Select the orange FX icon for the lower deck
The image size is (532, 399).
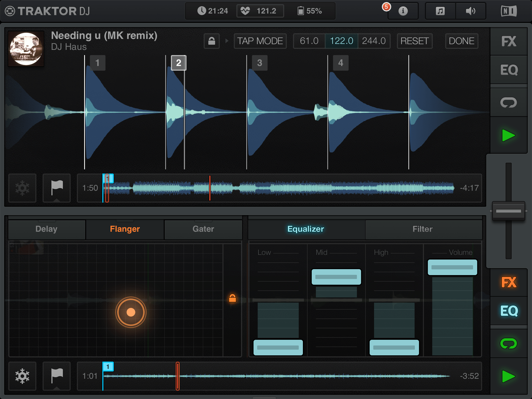509,282
